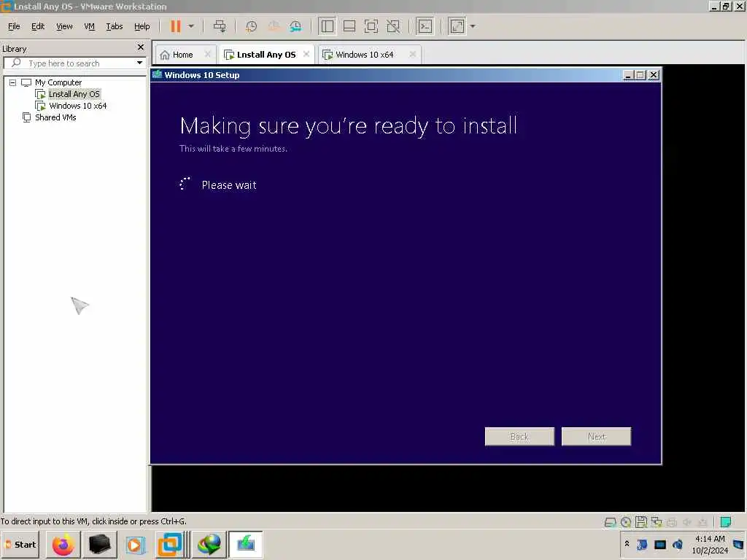The height and width of the screenshot is (560, 747).
Task: Click the black folder taskbar icon
Action: click(x=99, y=544)
